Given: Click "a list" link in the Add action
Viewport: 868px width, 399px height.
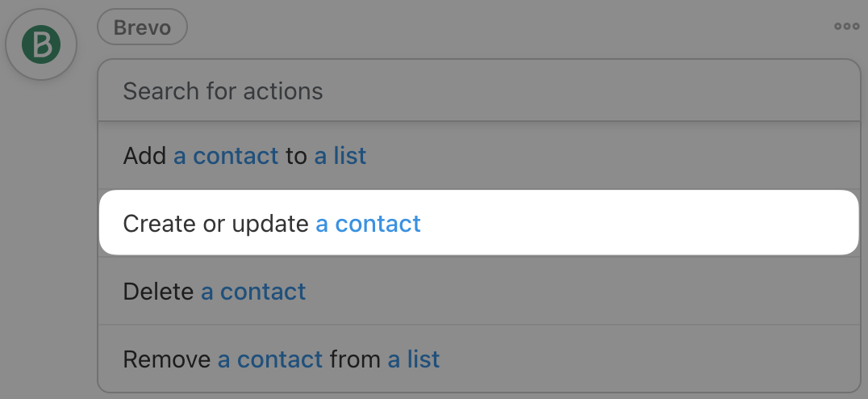Looking at the screenshot, I should click(340, 156).
